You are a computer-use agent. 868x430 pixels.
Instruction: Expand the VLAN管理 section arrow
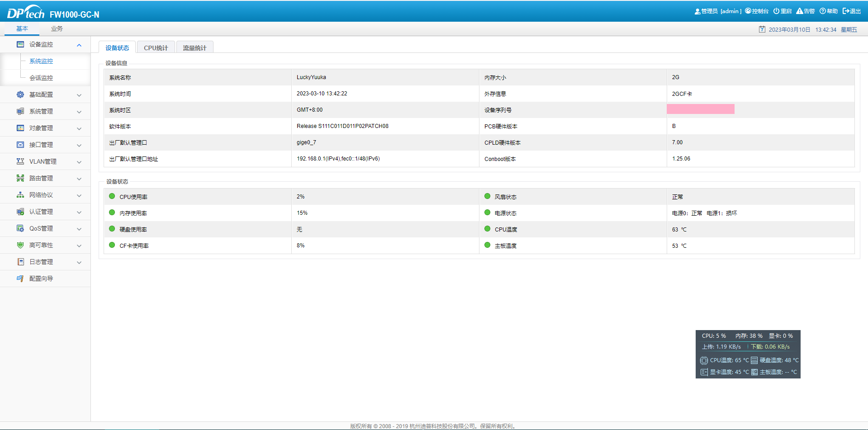[79, 162]
